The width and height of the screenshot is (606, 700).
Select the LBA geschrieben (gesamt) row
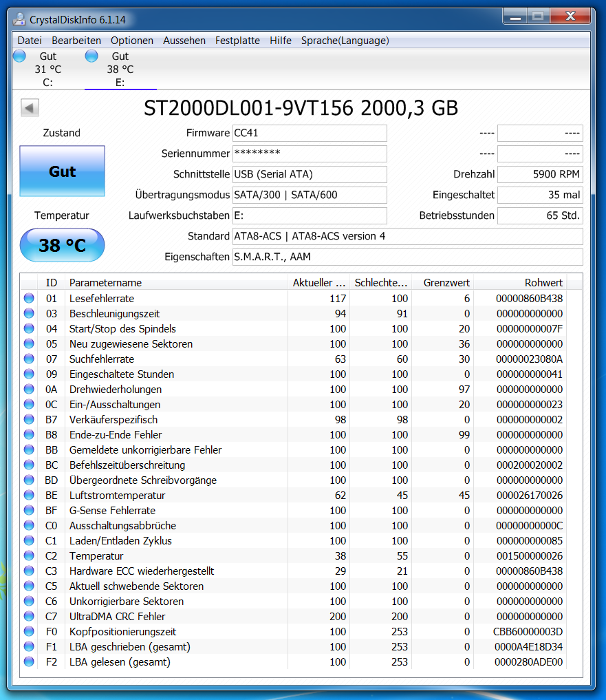294,647
